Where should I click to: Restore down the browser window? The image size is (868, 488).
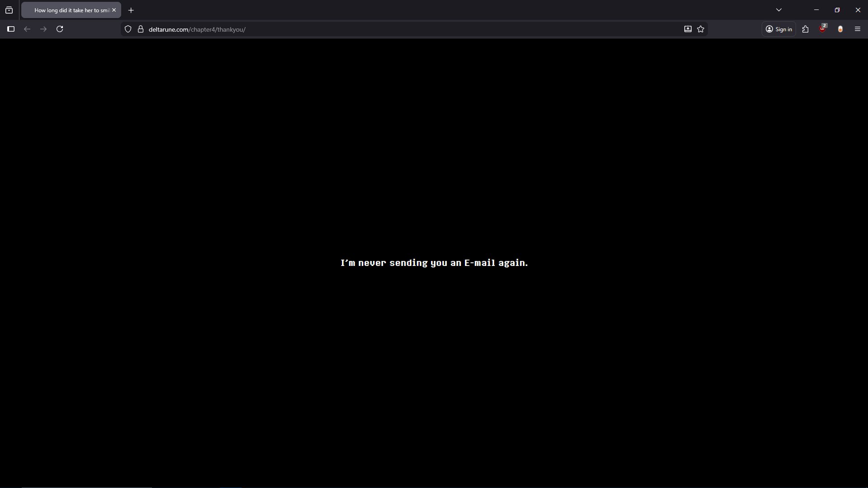[x=837, y=10]
